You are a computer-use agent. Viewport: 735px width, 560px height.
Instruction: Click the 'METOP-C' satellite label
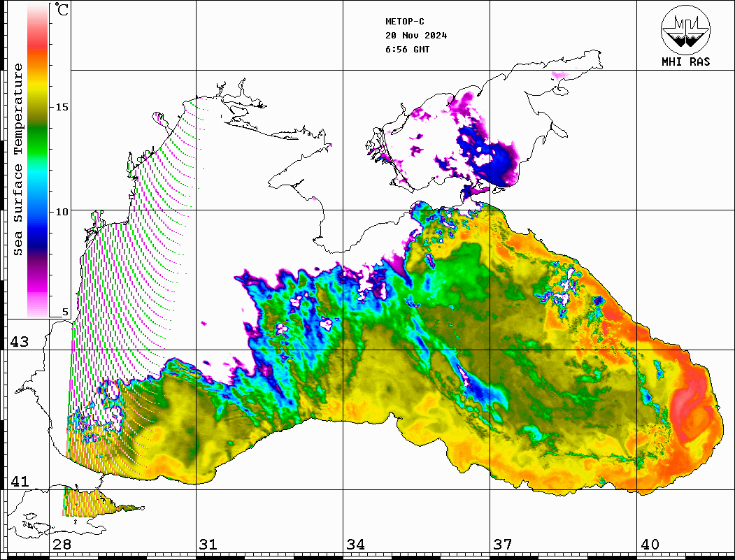(x=404, y=22)
